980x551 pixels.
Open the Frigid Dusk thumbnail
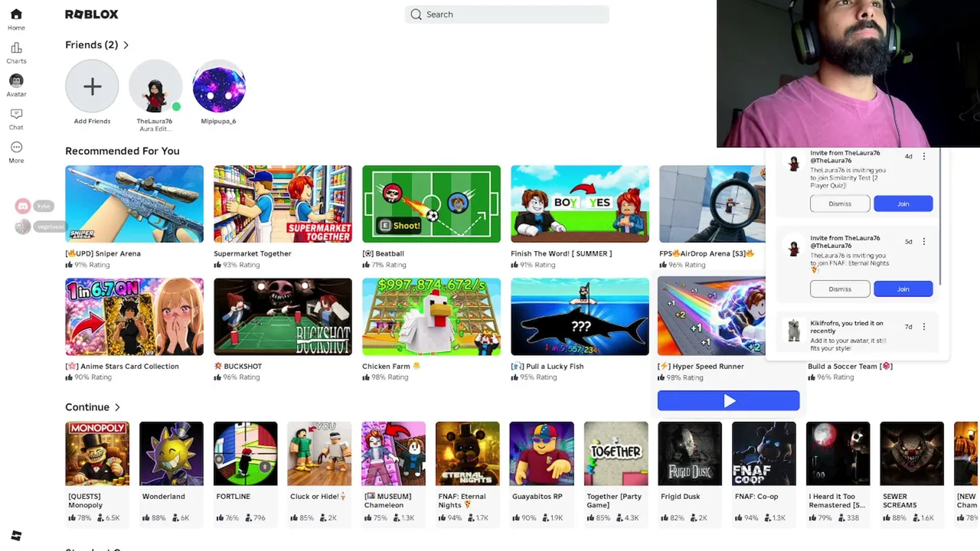690,454
